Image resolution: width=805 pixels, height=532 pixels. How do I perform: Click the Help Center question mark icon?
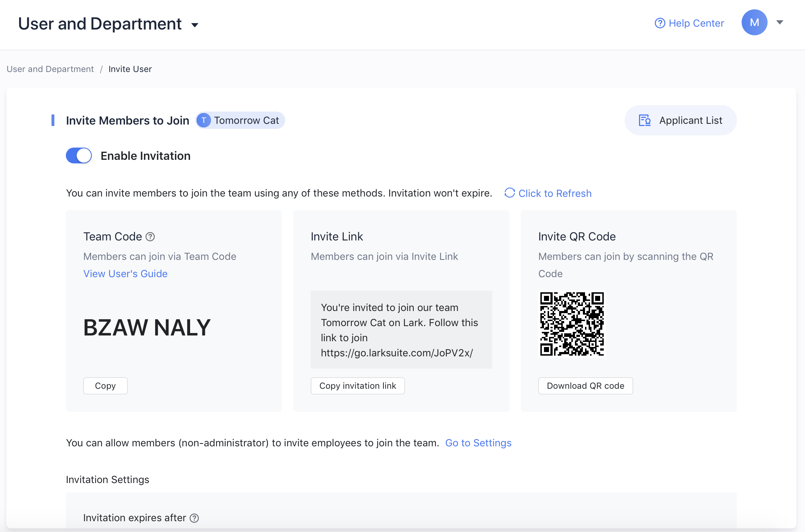point(660,23)
